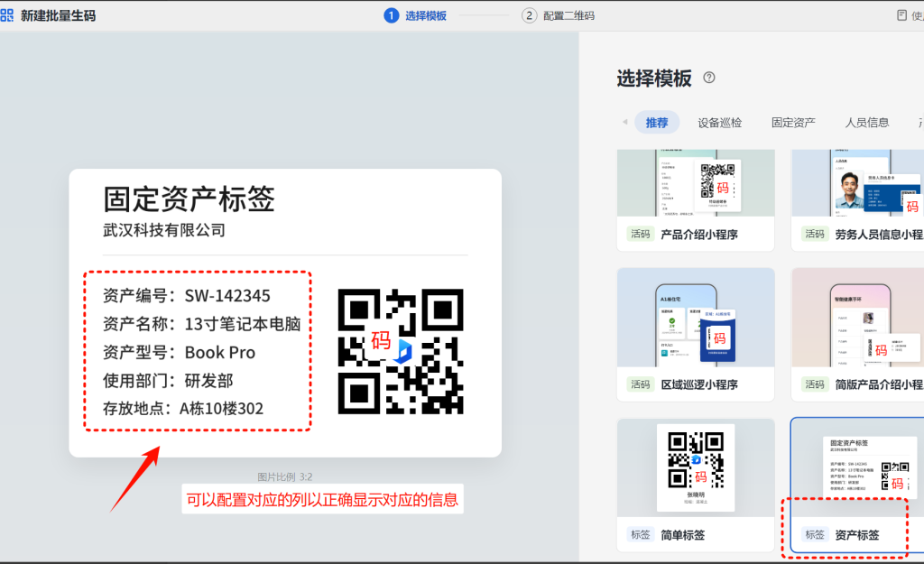Choose the 区域巡逻小程序 template card
This screenshot has height=564, width=924.
[696, 334]
